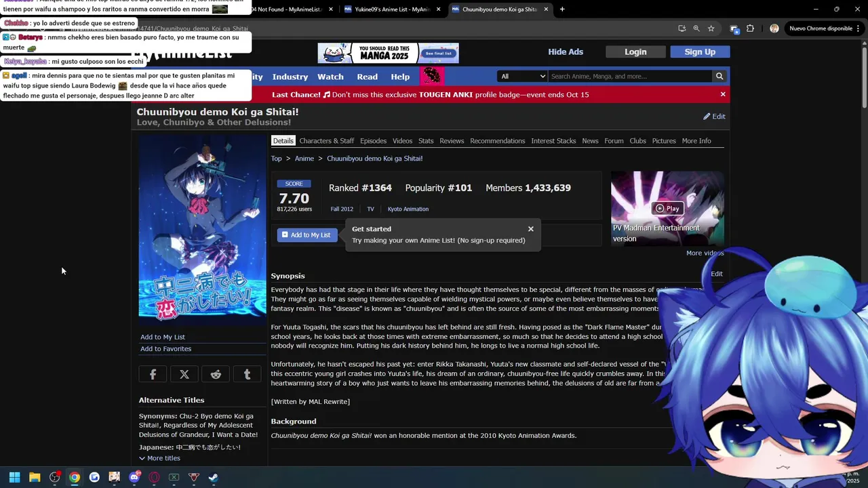The width and height of the screenshot is (868, 488).
Task: Open the Pictures tab
Action: (664, 141)
